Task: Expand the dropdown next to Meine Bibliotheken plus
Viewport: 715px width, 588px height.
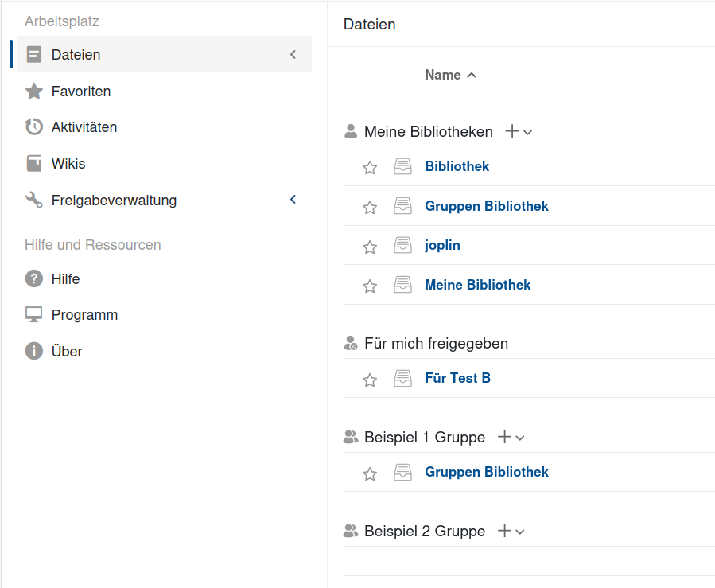Action: coord(526,132)
